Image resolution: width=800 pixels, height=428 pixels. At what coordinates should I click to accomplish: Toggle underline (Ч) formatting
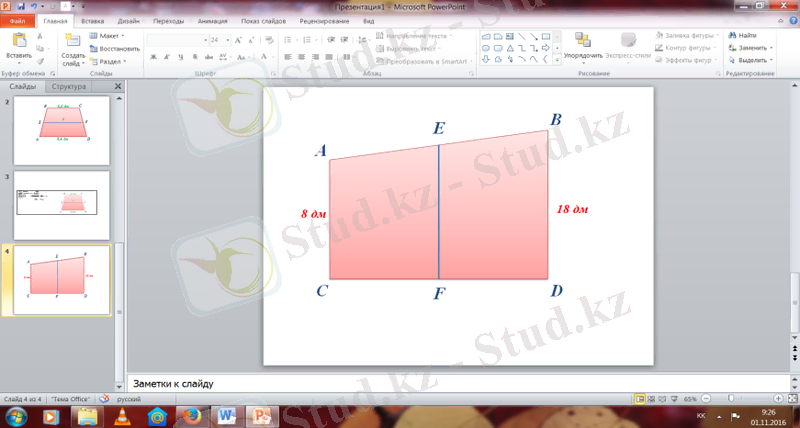(180, 58)
